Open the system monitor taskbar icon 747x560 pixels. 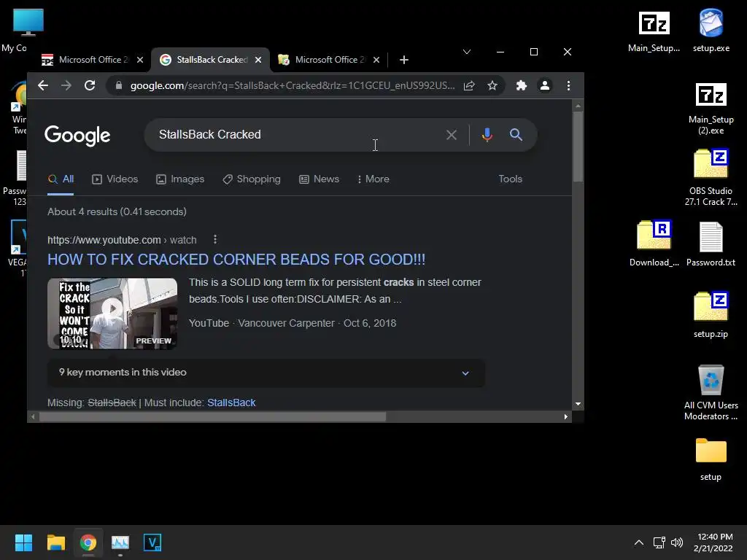pos(120,542)
